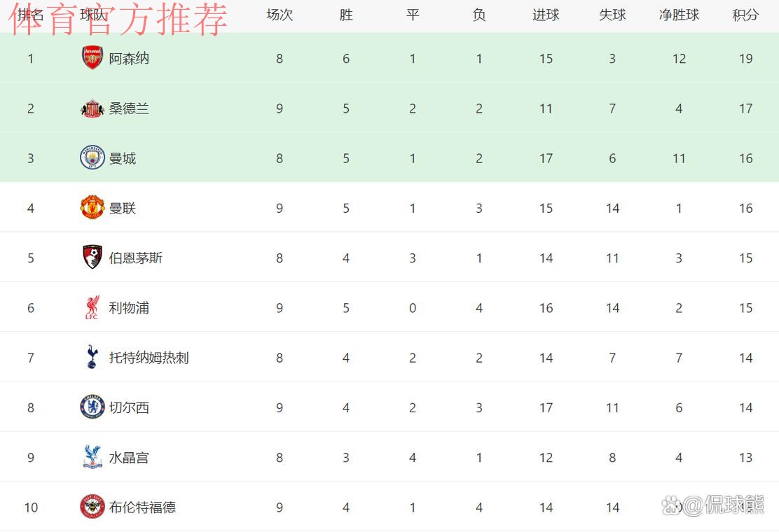Image resolution: width=779 pixels, height=532 pixels.
Task: Sort table by 积分 column header
Action: pos(745,15)
